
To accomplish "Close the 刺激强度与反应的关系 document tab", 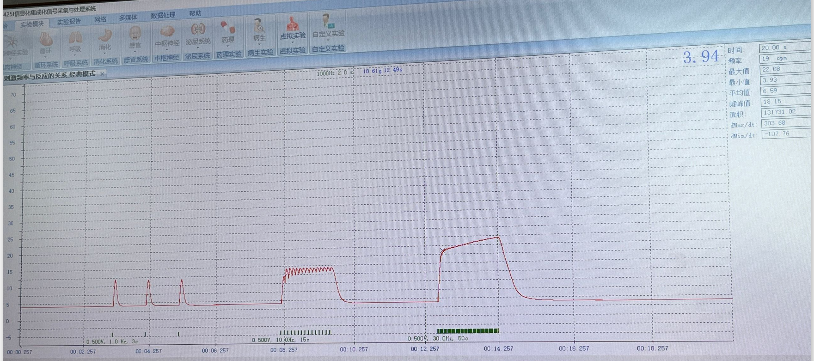I will point(102,74).
